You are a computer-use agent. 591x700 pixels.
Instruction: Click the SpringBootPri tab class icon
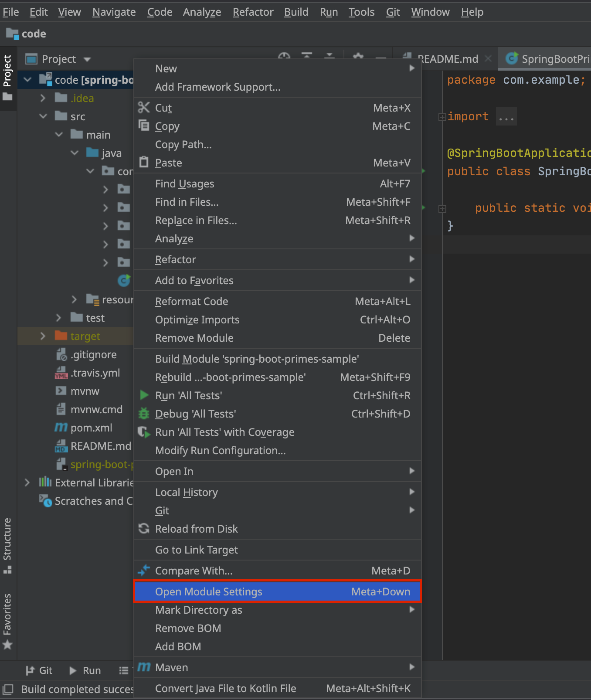512,58
